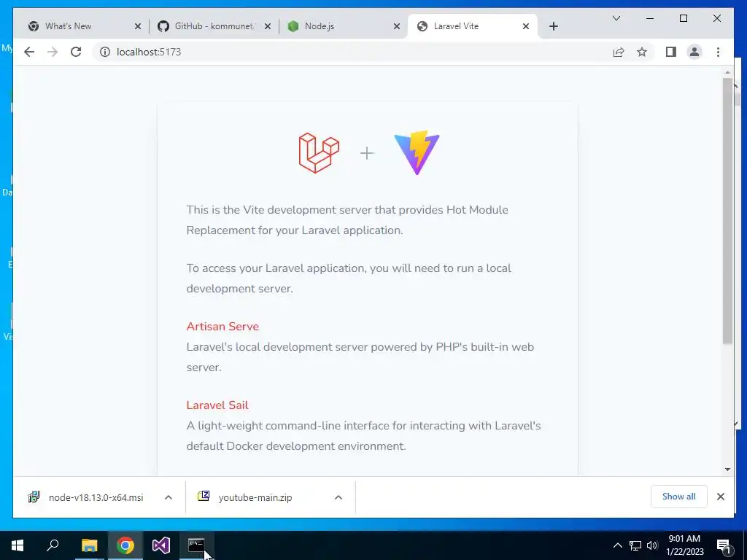This screenshot has width=747, height=560.
Task: Open the taskbar clock and date
Action: click(684, 545)
